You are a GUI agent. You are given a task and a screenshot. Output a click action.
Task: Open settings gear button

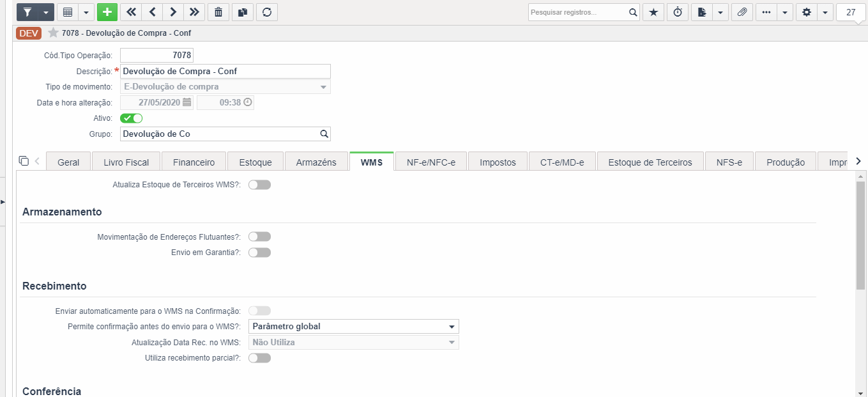click(x=807, y=12)
